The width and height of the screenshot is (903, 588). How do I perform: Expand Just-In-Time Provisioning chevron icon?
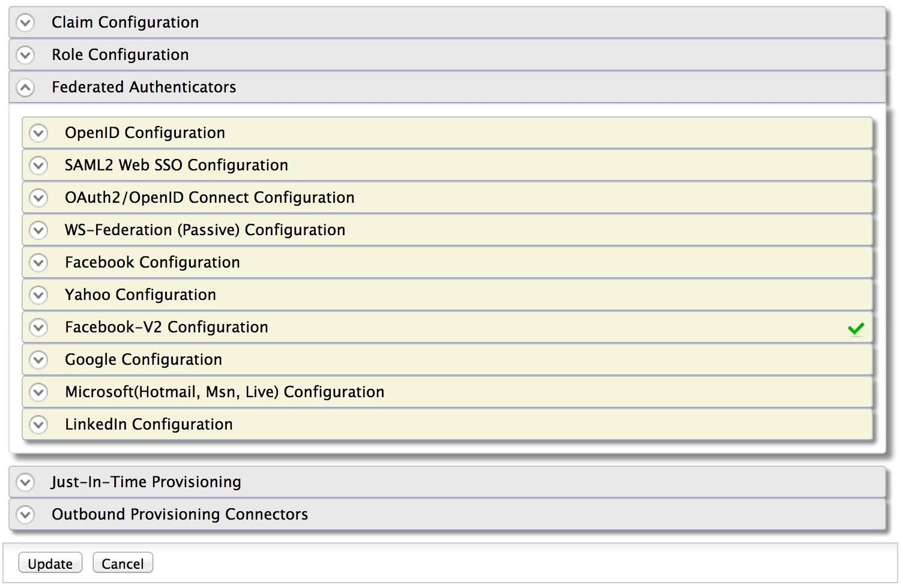[x=25, y=482]
